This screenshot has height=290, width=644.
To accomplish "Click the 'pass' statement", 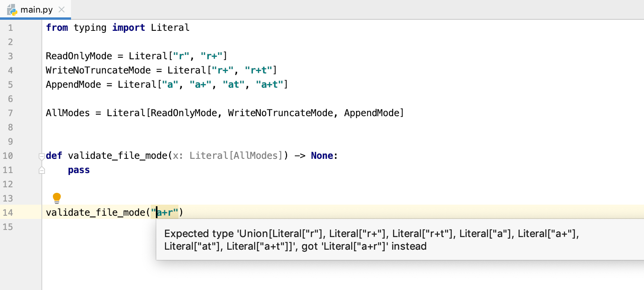I will point(79,170).
